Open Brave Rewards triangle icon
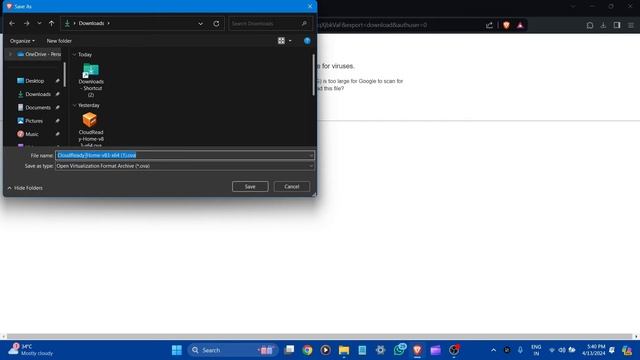The width and height of the screenshot is (640, 360). [x=520, y=25]
